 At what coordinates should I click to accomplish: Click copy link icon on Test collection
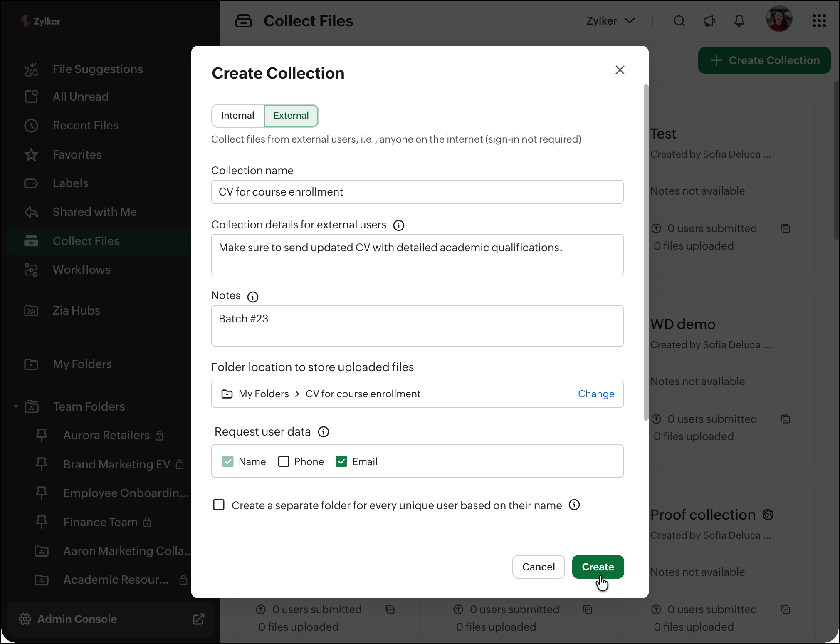[x=785, y=228]
